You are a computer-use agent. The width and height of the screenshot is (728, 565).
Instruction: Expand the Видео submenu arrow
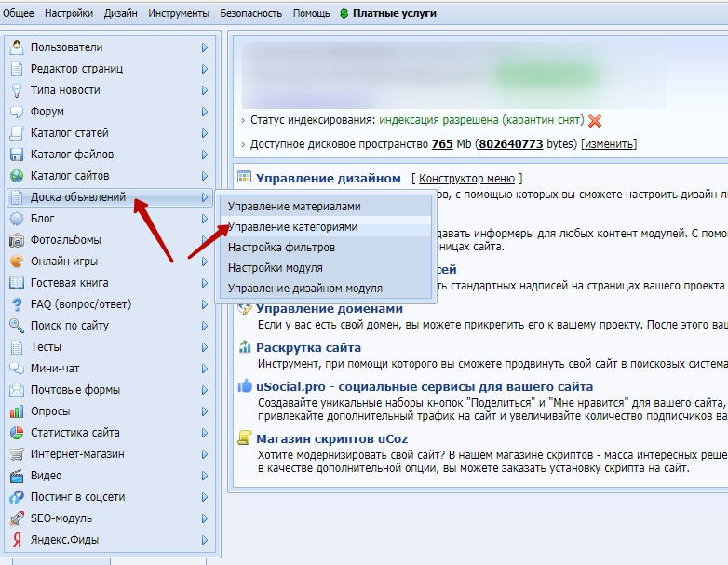(204, 476)
